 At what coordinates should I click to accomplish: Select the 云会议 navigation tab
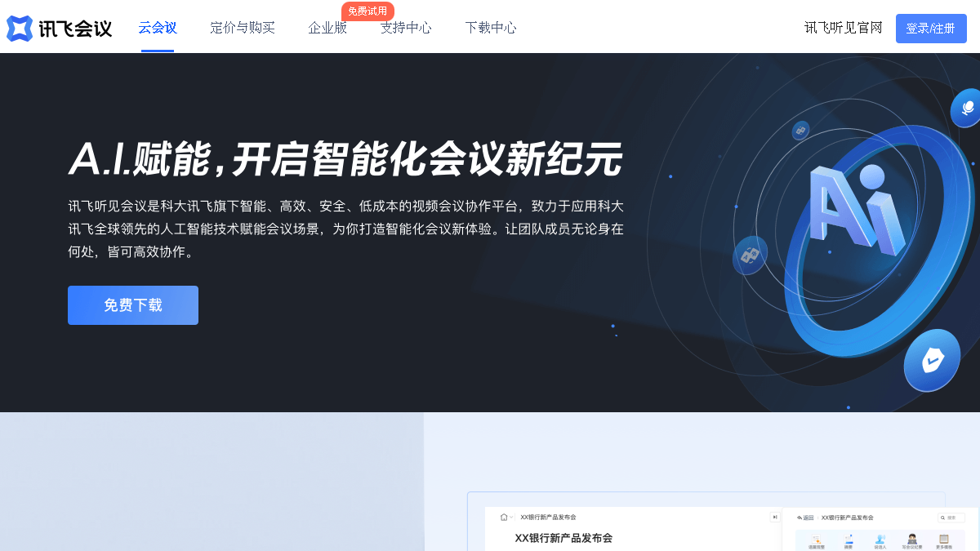pyautogui.click(x=158, y=28)
